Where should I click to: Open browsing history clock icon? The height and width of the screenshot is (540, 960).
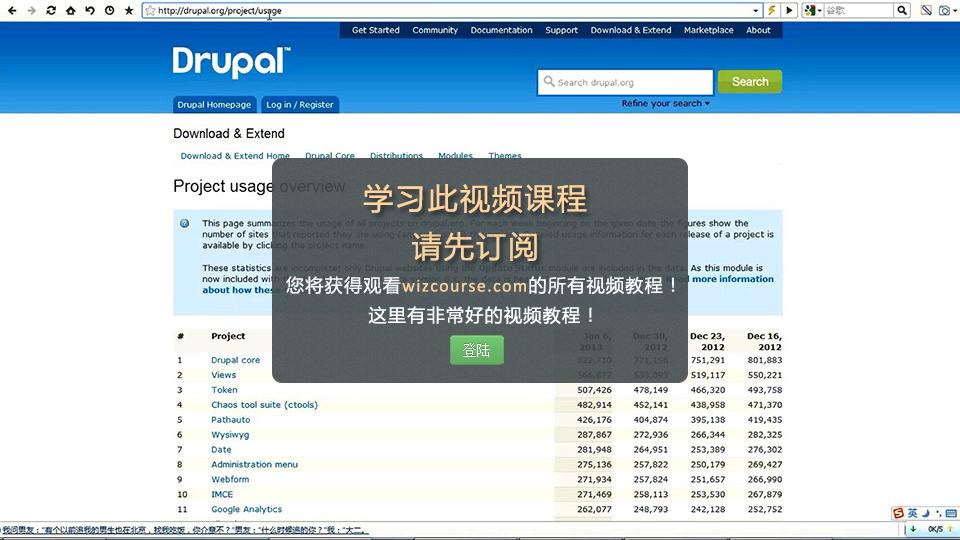(x=110, y=10)
